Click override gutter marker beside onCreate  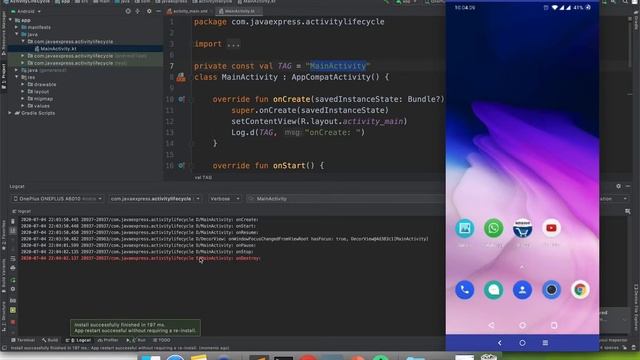(181, 99)
